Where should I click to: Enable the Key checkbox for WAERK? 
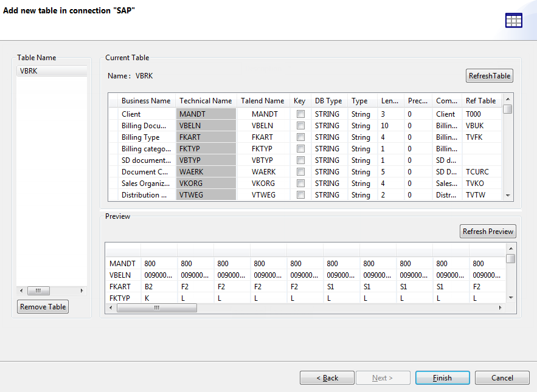(300, 171)
